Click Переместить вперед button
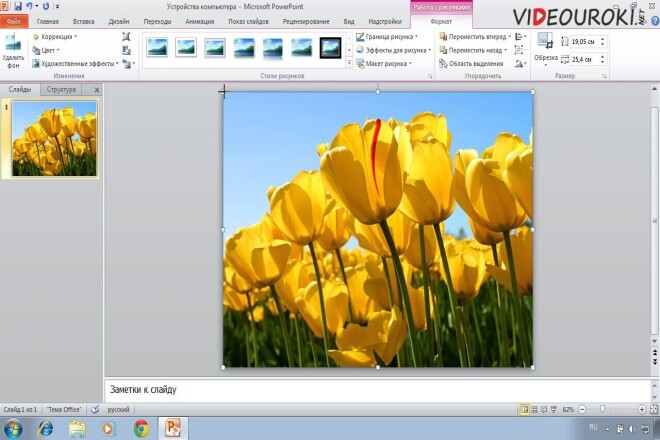This screenshot has width=660, height=440. coord(475,37)
